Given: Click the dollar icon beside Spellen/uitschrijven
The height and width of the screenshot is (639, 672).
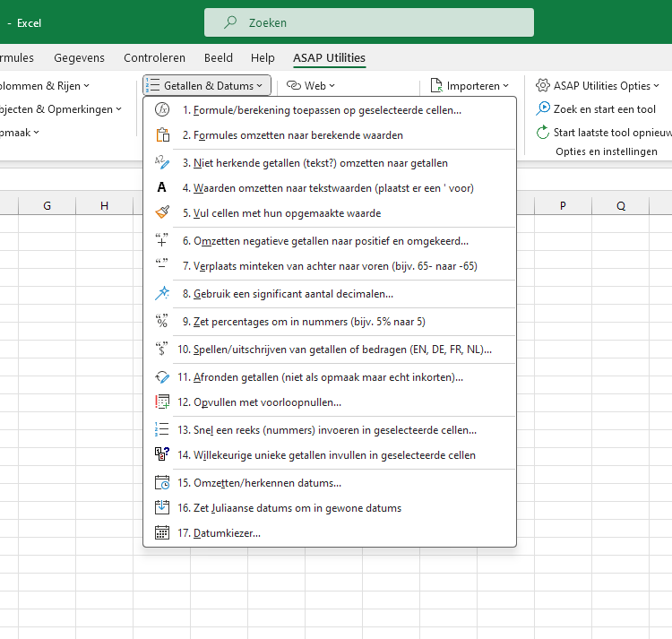Looking at the screenshot, I should click(x=161, y=349).
